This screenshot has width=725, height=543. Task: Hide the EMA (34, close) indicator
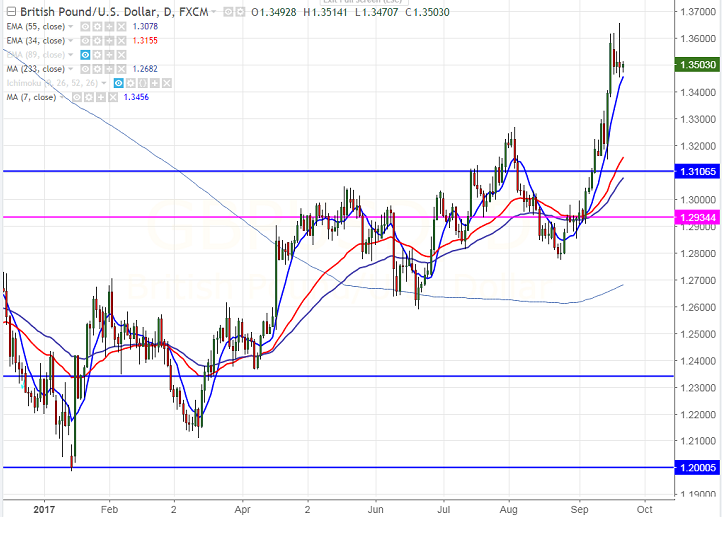pyautogui.click(x=85, y=41)
